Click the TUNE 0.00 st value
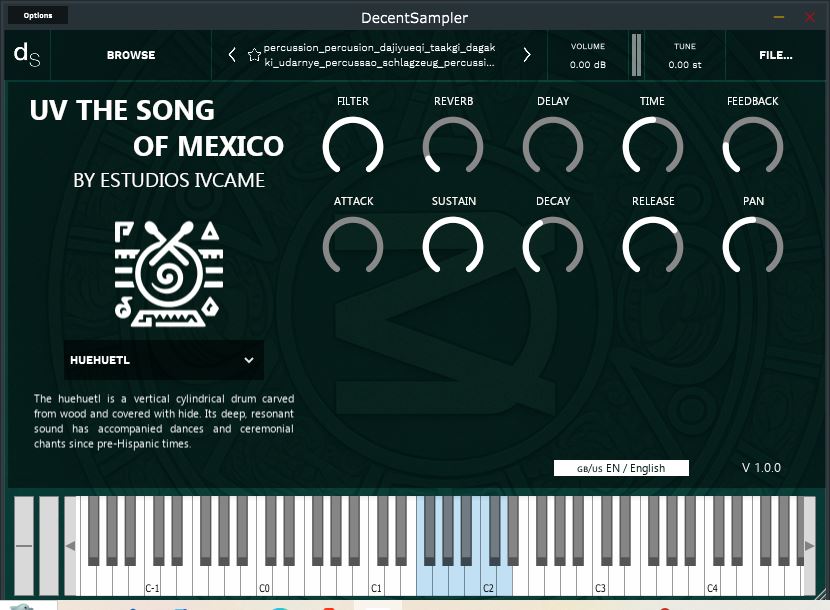This screenshot has height=610, width=830. pyautogui.click(x=684, y=65)
